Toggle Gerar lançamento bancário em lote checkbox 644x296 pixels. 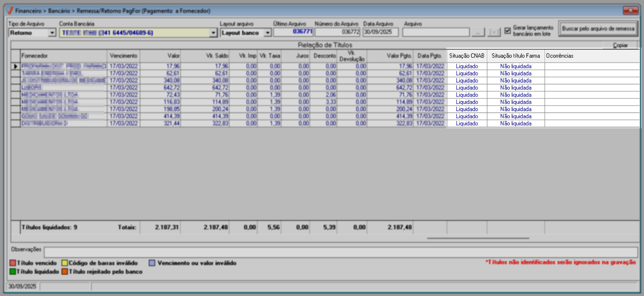[x=507, y=31]
